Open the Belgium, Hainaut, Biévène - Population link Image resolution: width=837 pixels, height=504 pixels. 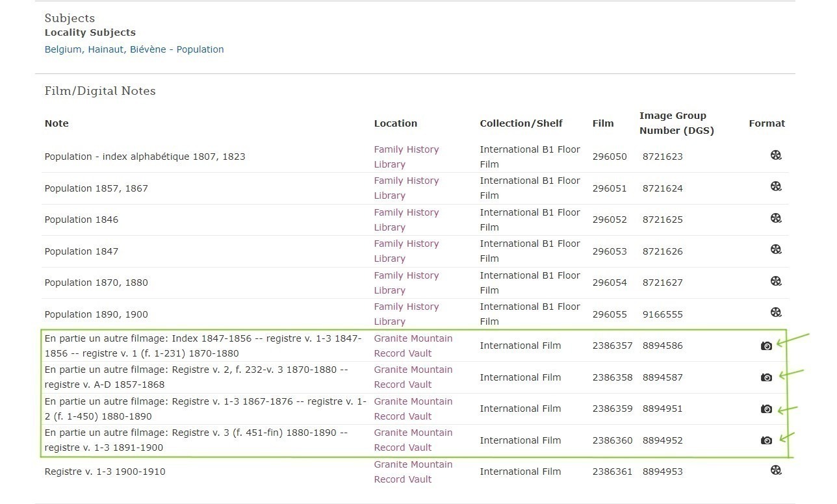click(134, 49)
